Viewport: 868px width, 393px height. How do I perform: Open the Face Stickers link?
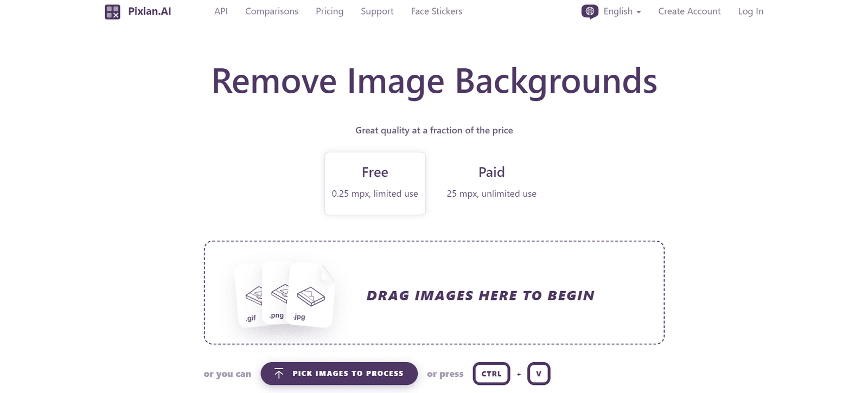[437, 11]
